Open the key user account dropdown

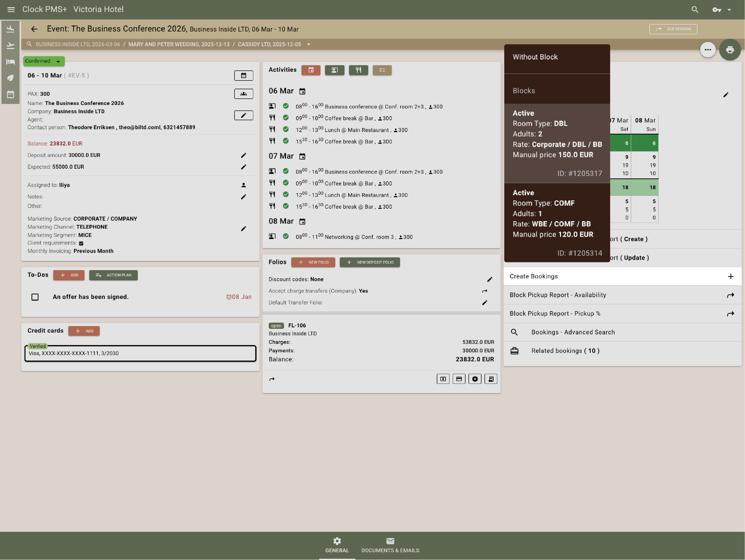coord(721,9)
